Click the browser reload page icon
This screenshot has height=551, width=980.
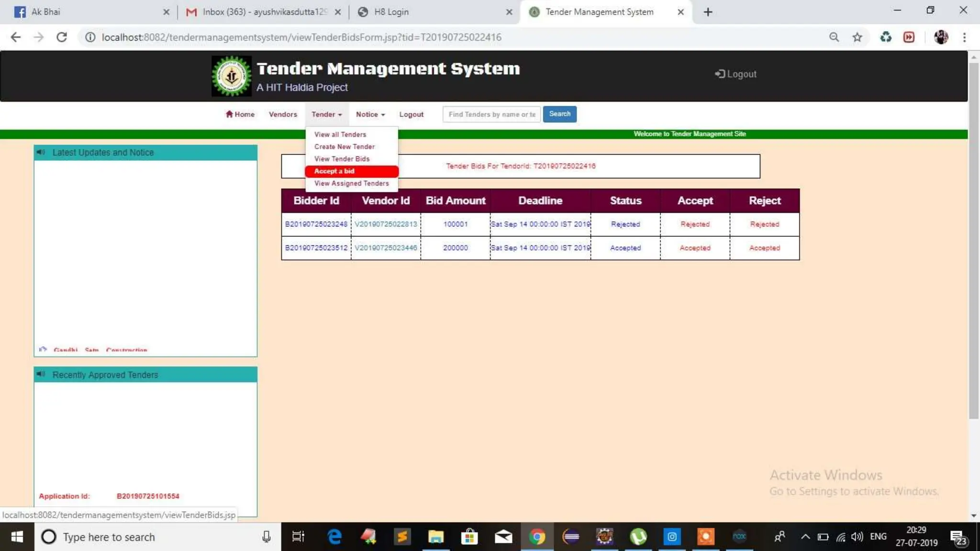61,37
